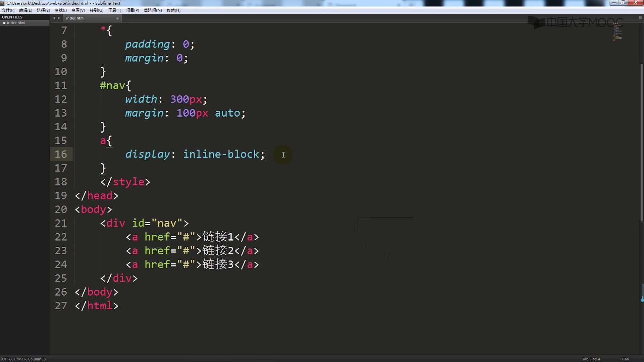Viewport: 644px width, 362px height.
Task: Open the tab list dropdown at the tab bar's right end
Action: point(640,18)
